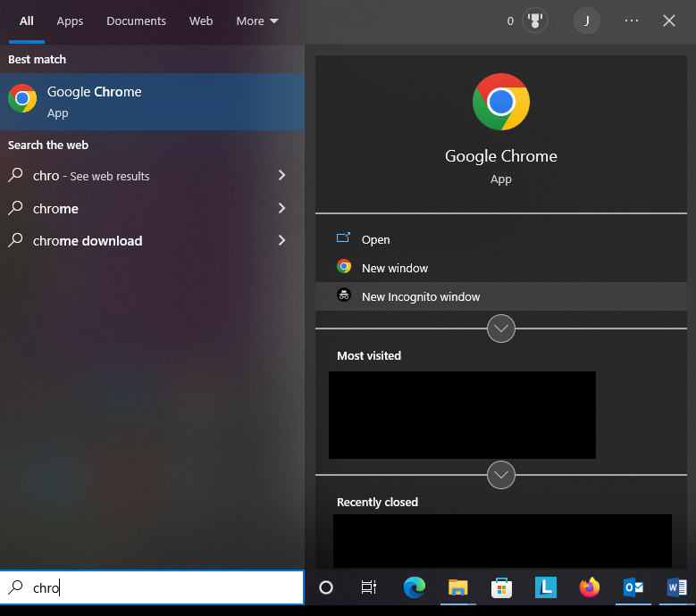The height and width of the screenshot is (616, 696).
Task: Open the rewards trophy icon
Action: [535, 21]
